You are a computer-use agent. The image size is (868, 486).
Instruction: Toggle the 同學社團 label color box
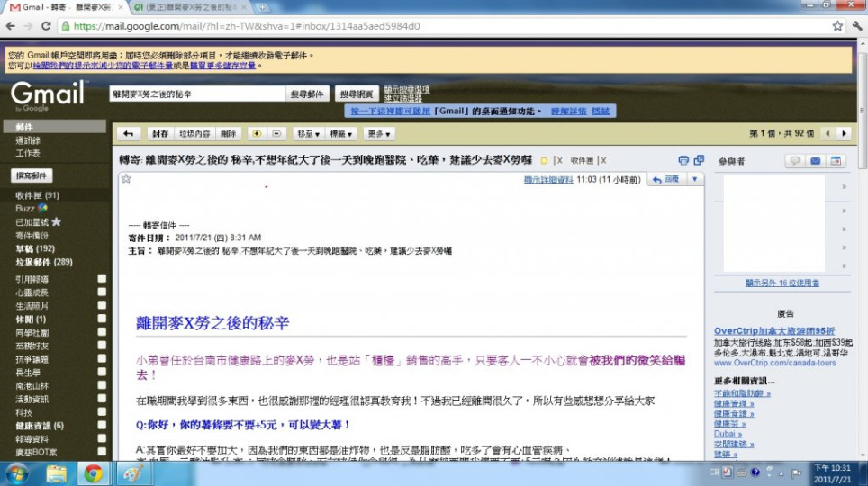click(x=102, y=332)
